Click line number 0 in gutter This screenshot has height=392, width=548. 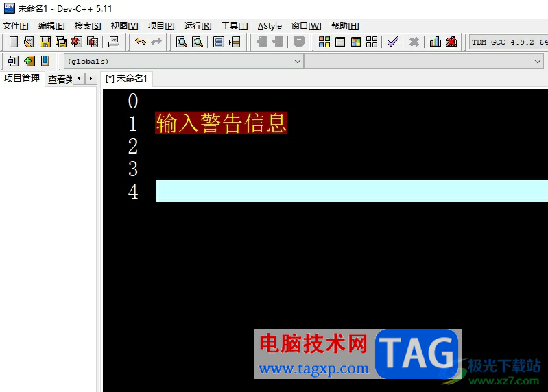tap(133, 101)
